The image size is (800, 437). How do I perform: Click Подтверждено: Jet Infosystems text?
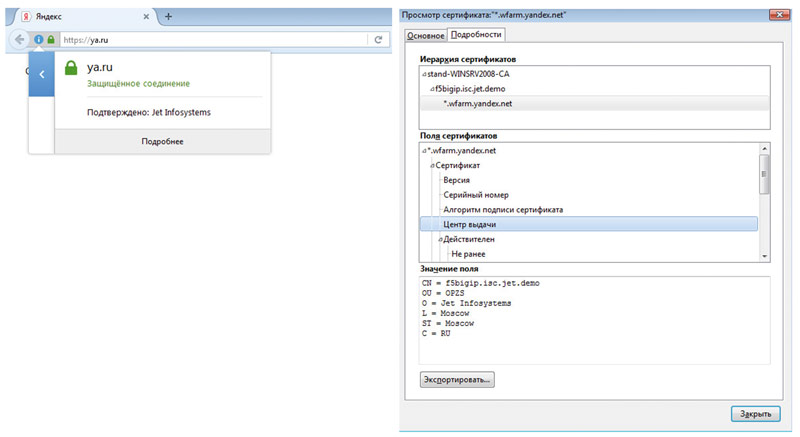148,112
